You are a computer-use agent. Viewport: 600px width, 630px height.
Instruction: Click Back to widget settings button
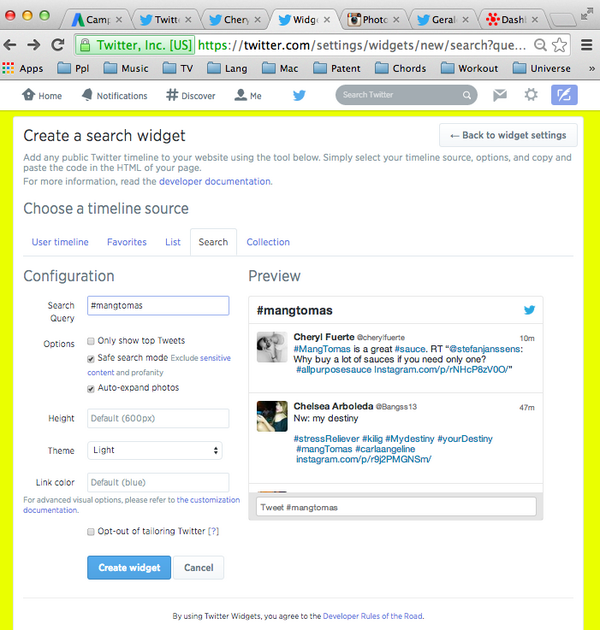(508, 135)
